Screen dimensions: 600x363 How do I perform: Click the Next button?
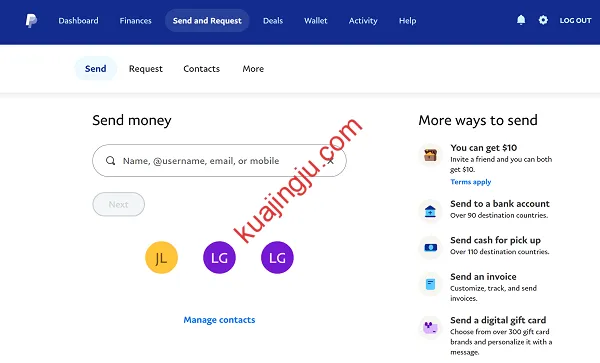119,204
